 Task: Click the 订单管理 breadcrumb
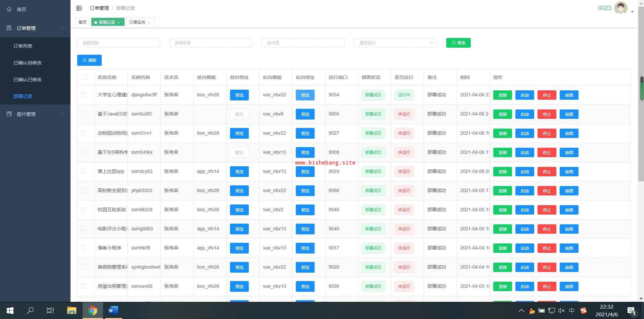click(99, 8)
